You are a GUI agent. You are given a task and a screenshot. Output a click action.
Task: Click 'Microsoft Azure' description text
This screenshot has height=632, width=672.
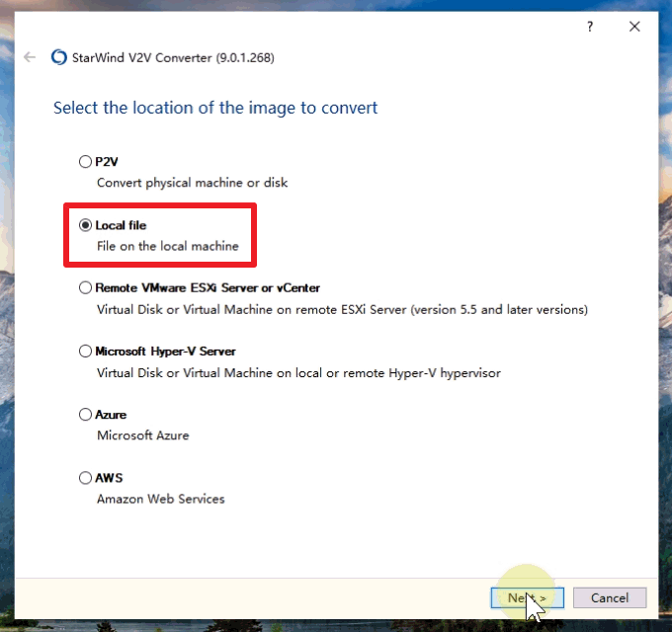click(142, 435)
